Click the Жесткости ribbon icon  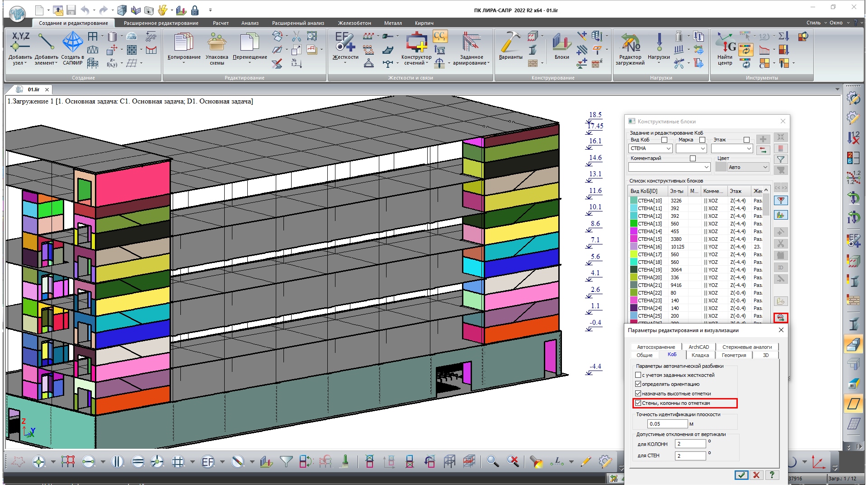pos(345,43)
